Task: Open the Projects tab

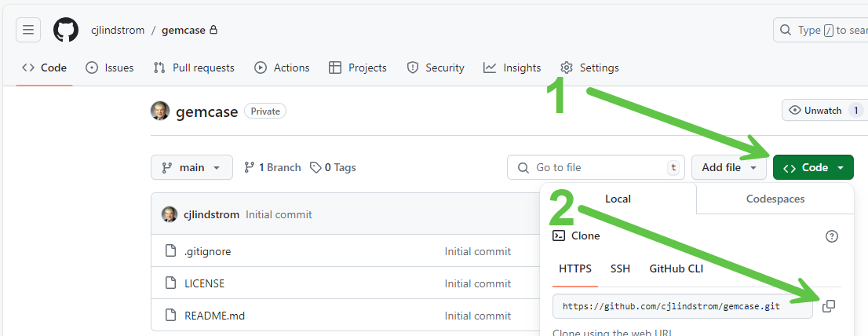Action: click(358, 68)
